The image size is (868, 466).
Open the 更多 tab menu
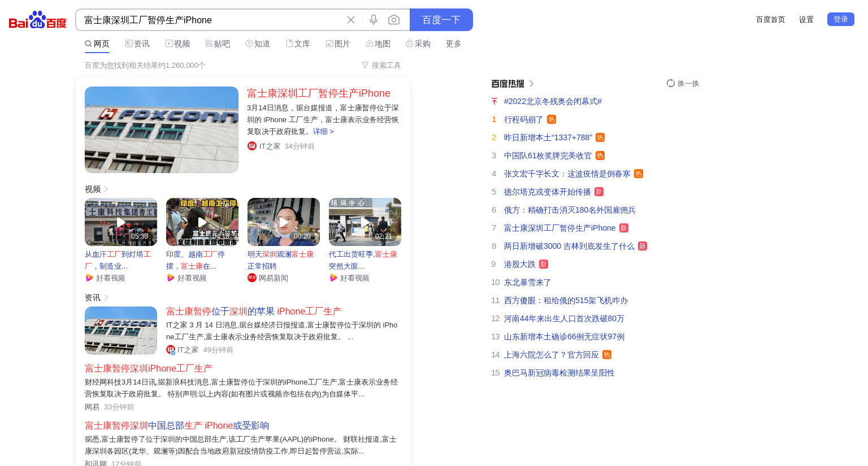(x=454, y=44)
